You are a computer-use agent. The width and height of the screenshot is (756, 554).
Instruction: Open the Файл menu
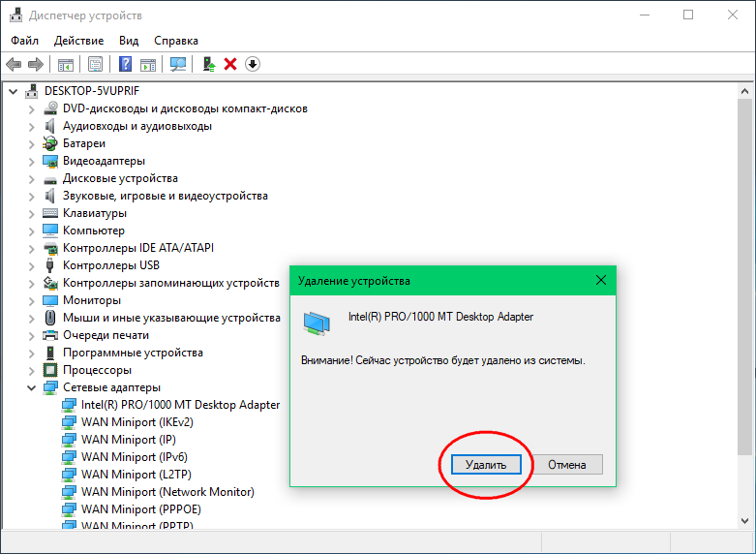(x=24, y=41)
